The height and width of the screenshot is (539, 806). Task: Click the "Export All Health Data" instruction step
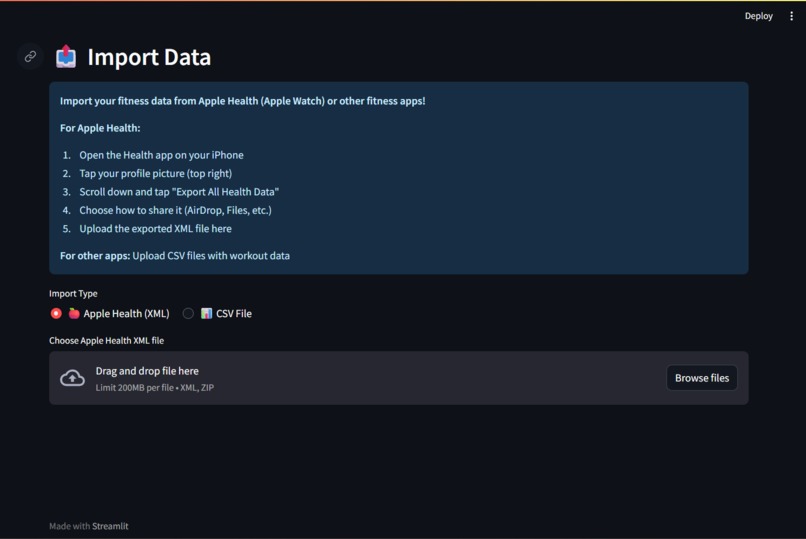pos(179,192)
